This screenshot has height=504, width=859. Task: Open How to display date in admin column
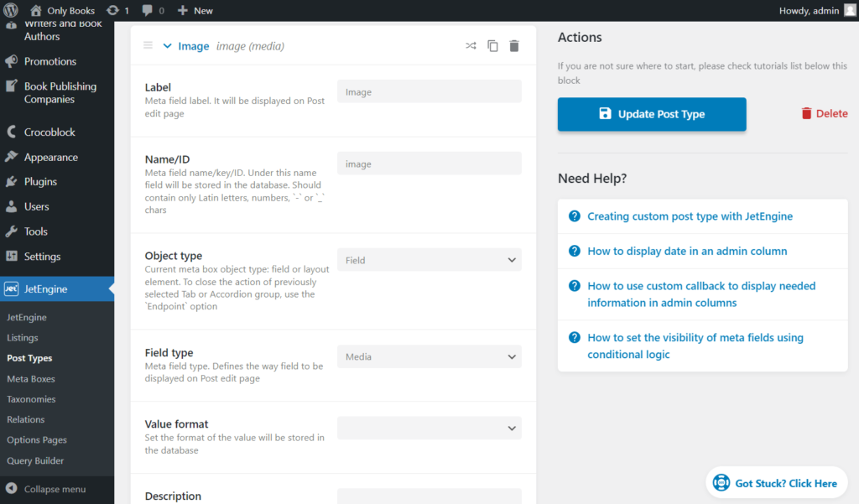687,251
